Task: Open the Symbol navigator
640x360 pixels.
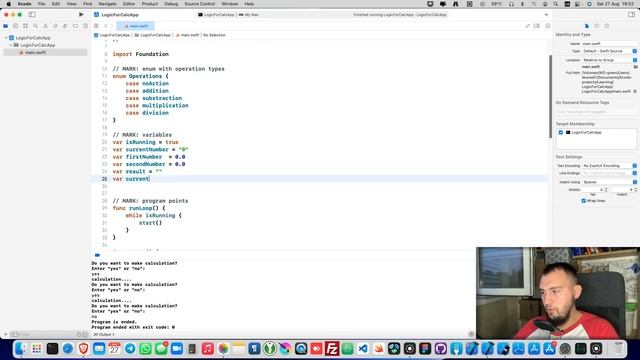Action: 25,26
